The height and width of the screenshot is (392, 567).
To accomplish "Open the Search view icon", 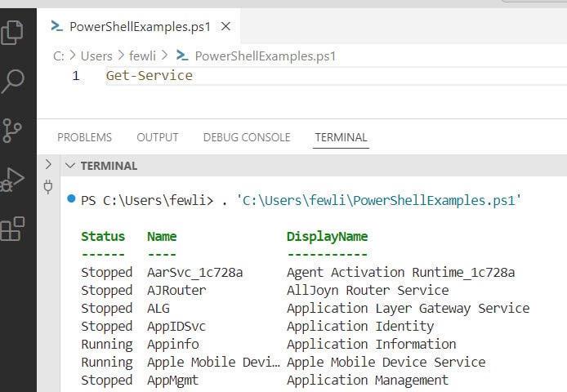I will coord(13,82).
